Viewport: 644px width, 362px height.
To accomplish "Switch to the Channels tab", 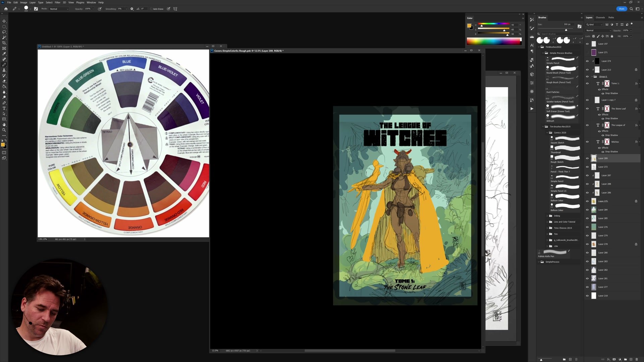I will coord(600,17).
